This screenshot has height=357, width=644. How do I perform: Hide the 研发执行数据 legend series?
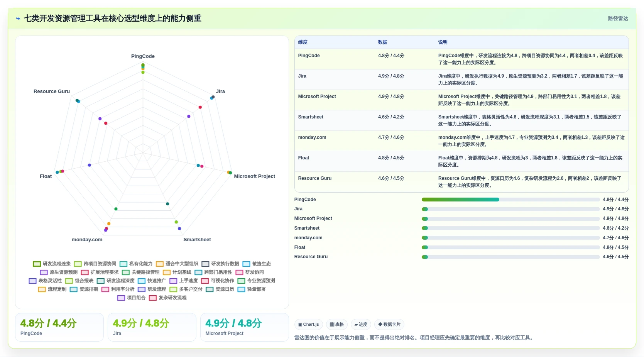(x=220, y=264)
